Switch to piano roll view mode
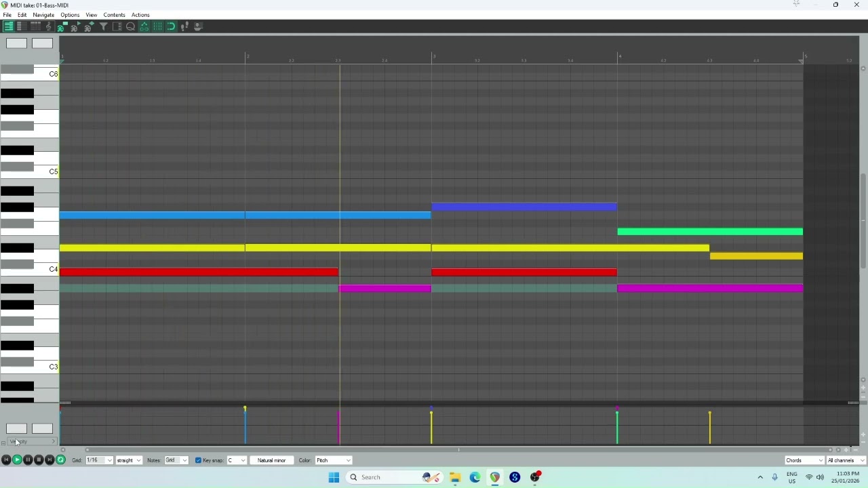 [x=9, y=26]
